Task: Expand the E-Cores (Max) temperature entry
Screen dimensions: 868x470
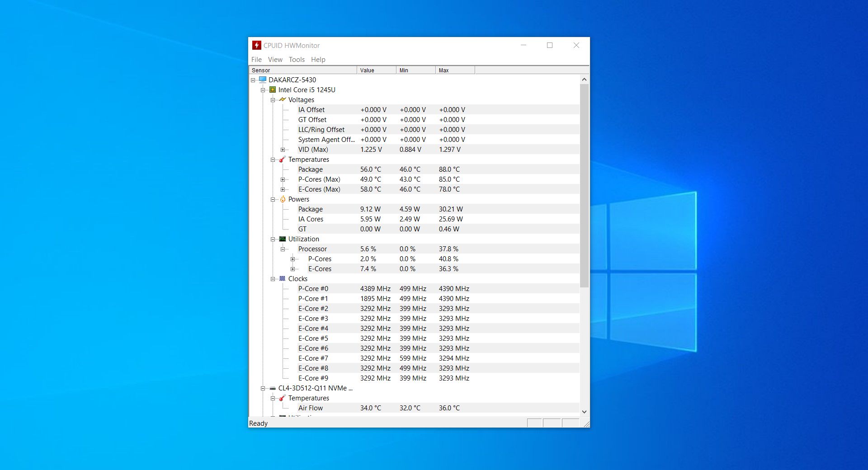Action: pos(283,189)
